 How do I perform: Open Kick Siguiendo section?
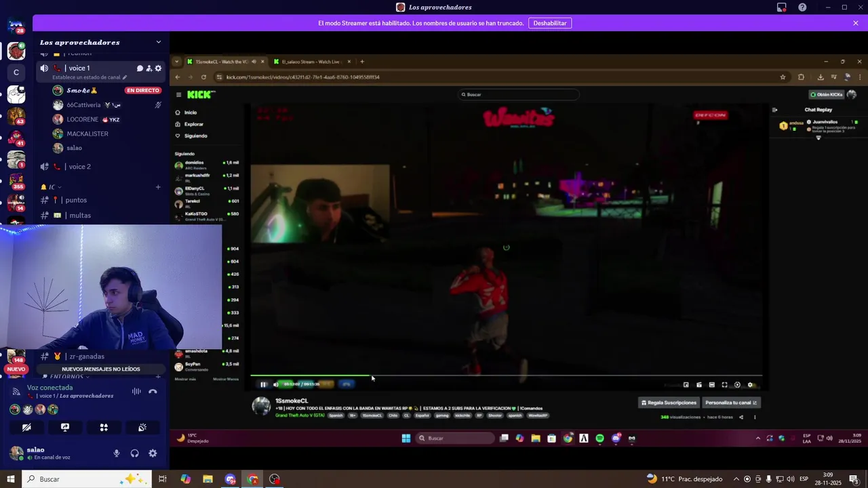(195, 136)
